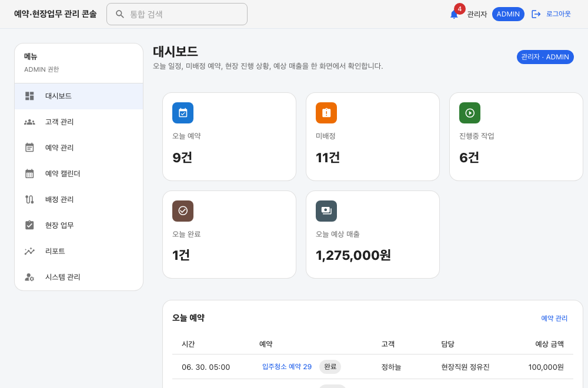
Task: Click the 9건 value in 오늘 예약 card
Action: (182, 158)
